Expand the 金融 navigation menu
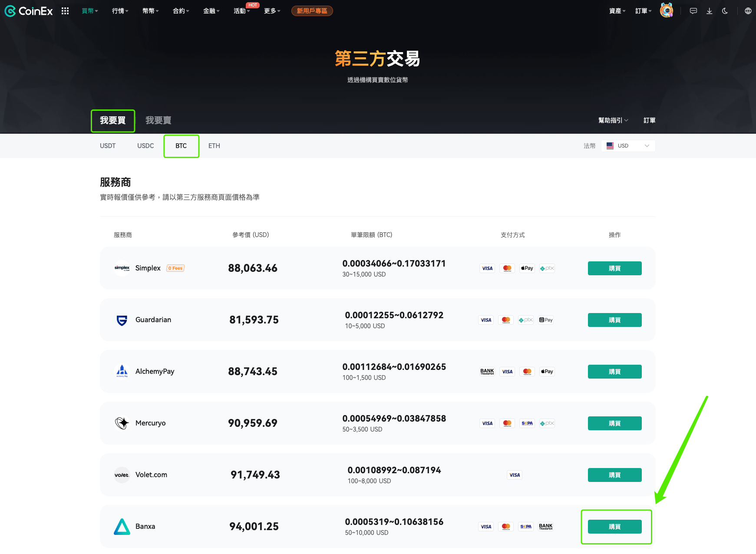 [211, 11]
